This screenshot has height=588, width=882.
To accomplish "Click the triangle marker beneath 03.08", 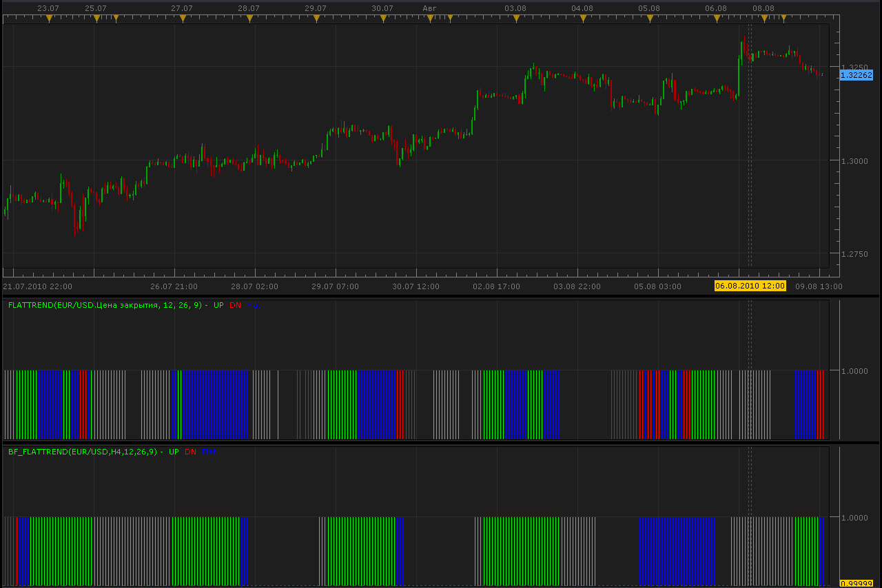I will coord(516,19).
